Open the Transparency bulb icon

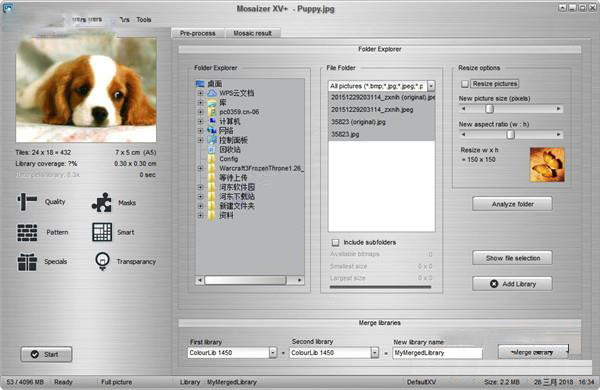(102, 261)
